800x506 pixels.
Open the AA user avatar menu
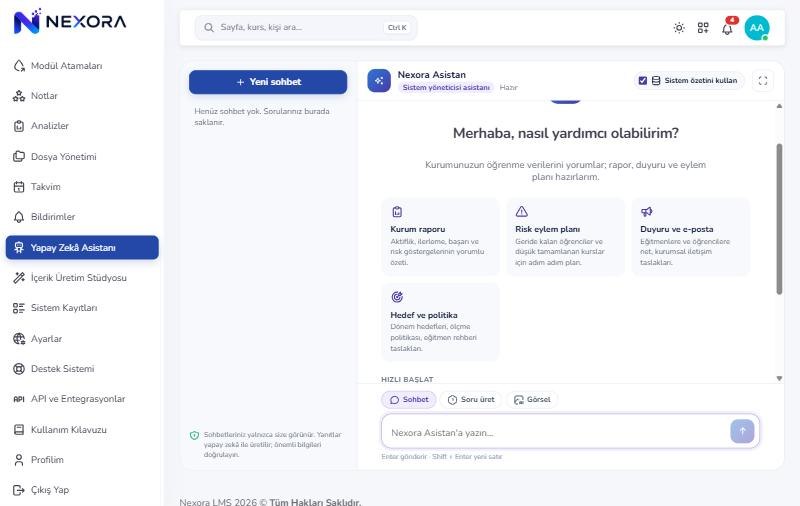pyautogui.click(x=757, y=28)
